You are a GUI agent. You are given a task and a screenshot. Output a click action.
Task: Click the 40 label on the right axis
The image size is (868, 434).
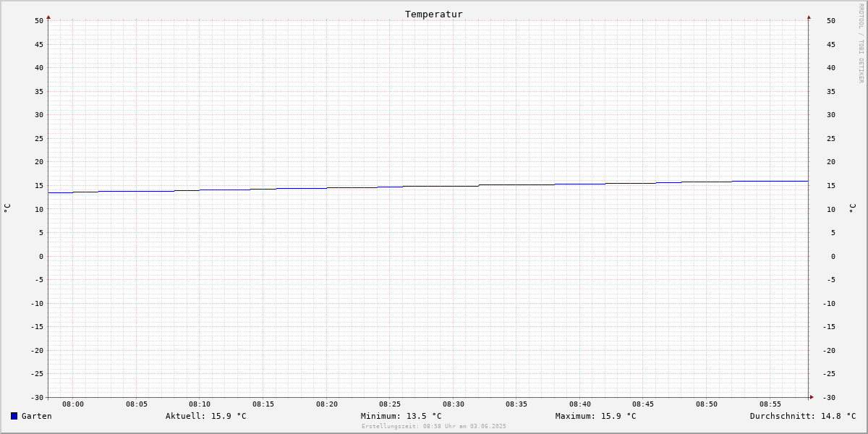point(831,67)
